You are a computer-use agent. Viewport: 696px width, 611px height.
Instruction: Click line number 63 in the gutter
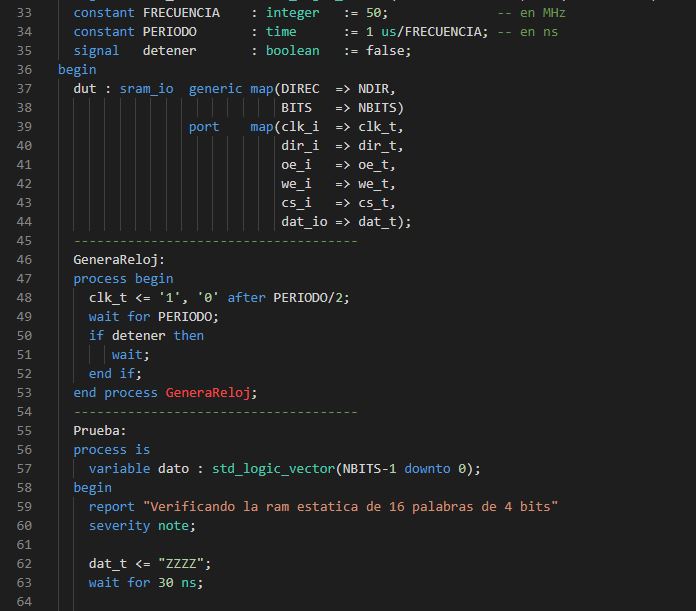(x=25, y=583)
